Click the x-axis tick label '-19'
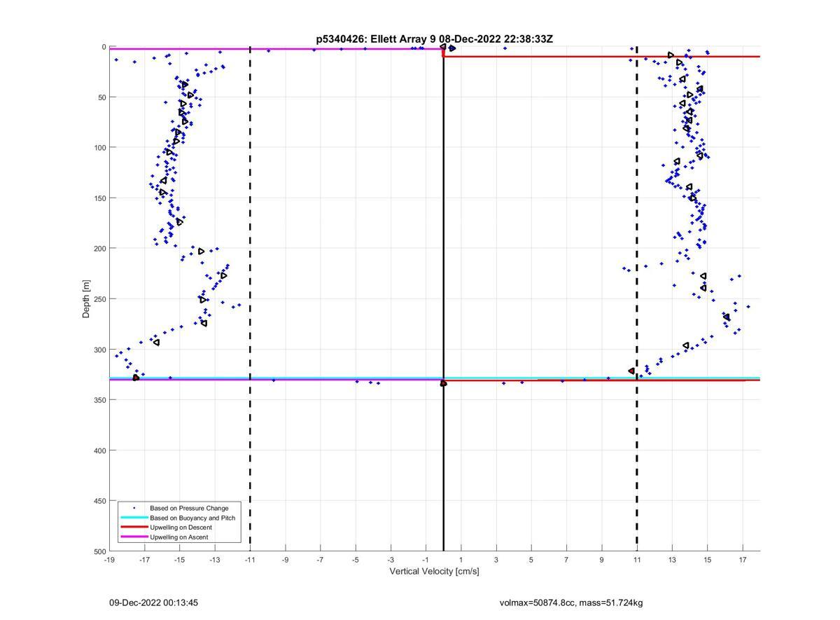Screen dimensions: 840x620 109,560
